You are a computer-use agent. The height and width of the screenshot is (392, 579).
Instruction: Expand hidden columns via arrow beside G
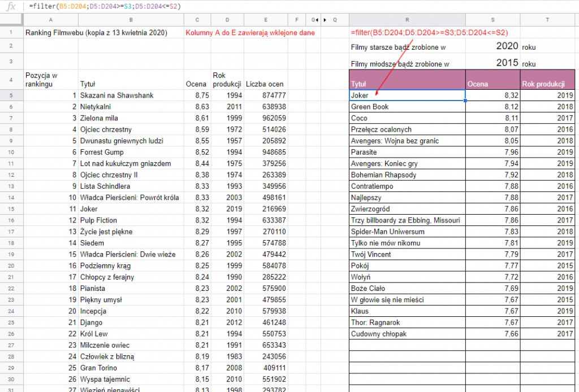[317, 20]
